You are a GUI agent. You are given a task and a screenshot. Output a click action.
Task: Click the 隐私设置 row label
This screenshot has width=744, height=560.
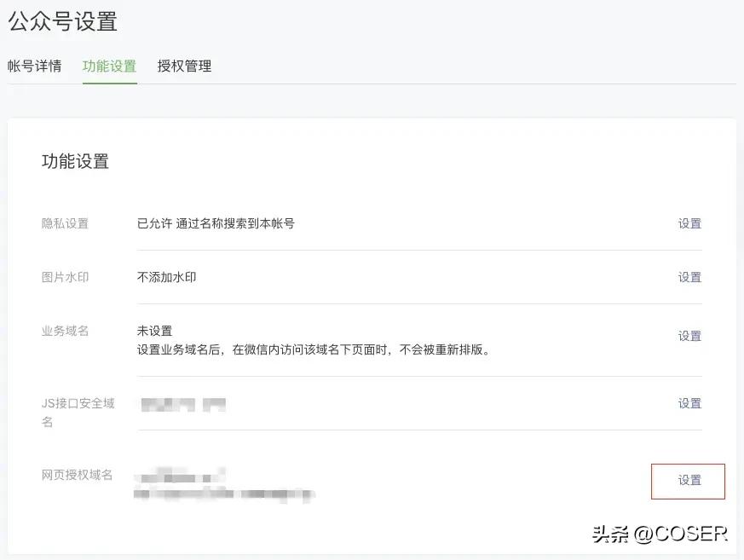pos(66,223)
